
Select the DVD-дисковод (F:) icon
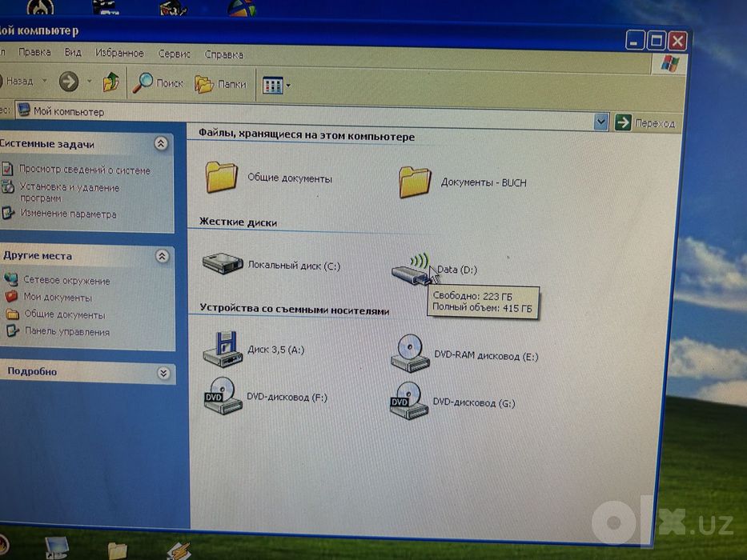[x=223, y=396]
